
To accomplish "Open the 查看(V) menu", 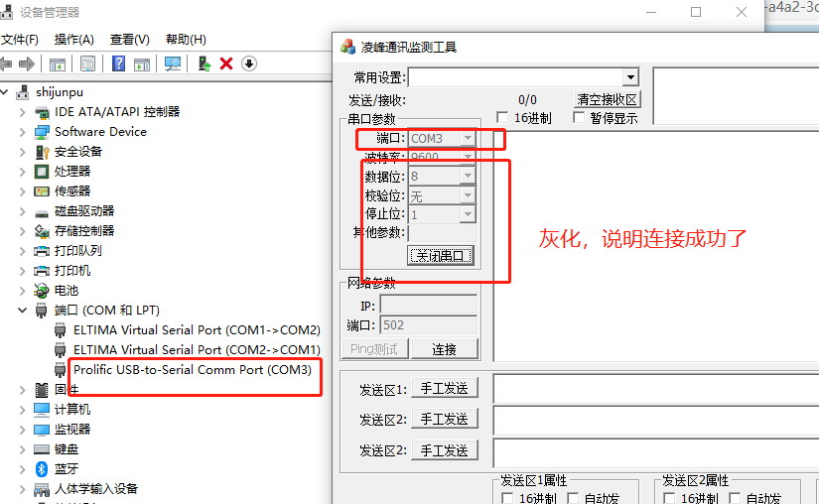I will 129,40.
